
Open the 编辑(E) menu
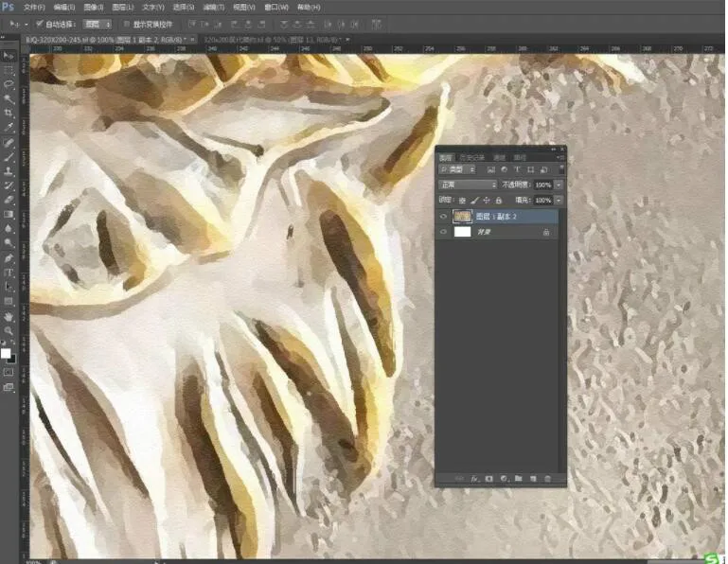tap(64, 8)
